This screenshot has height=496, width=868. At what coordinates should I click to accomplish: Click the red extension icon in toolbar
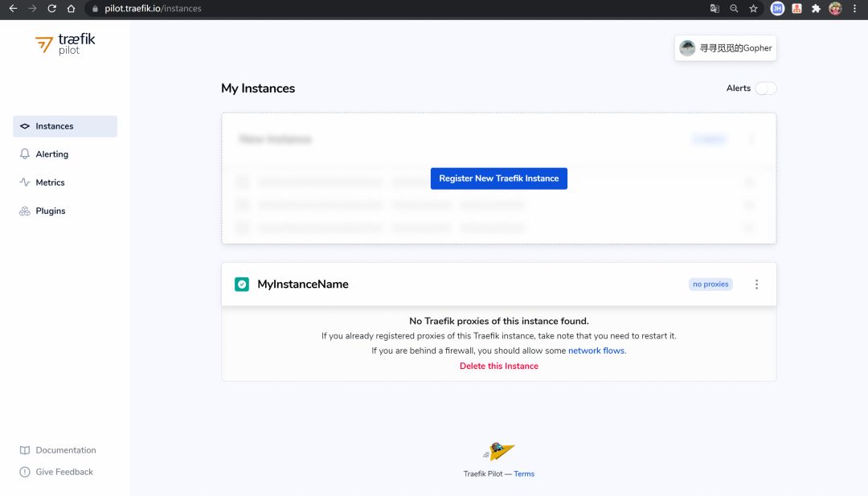(796, 8)
